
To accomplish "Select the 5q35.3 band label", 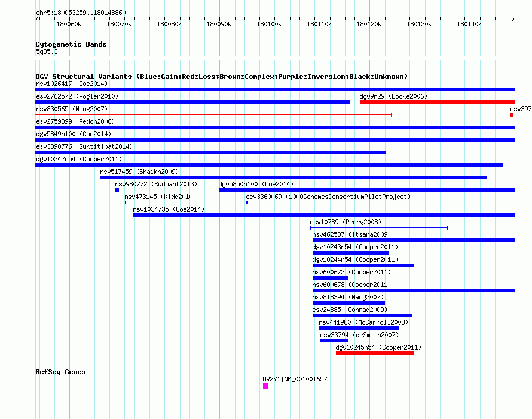I will pyautogui.click(x=47, y=51).
